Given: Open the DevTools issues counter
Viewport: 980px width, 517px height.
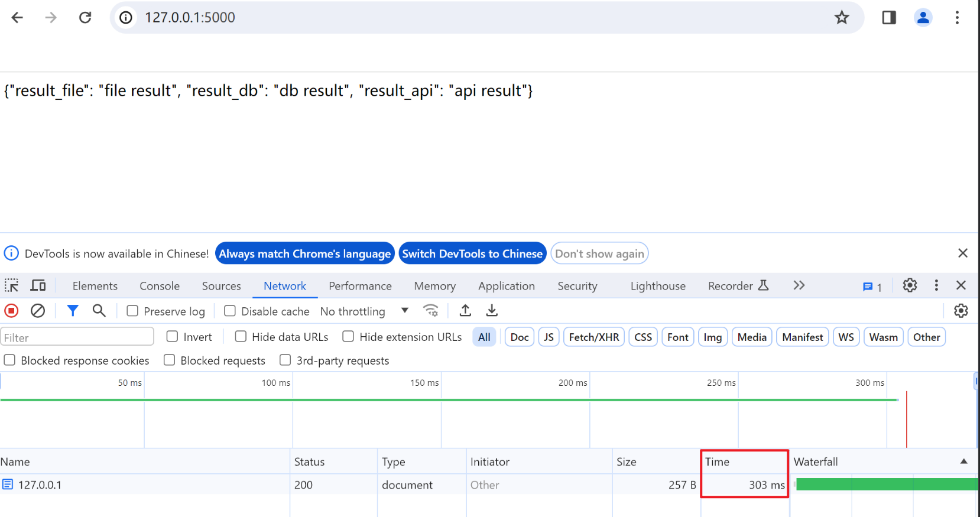Looking at the screenshot, I should [872, 287].
